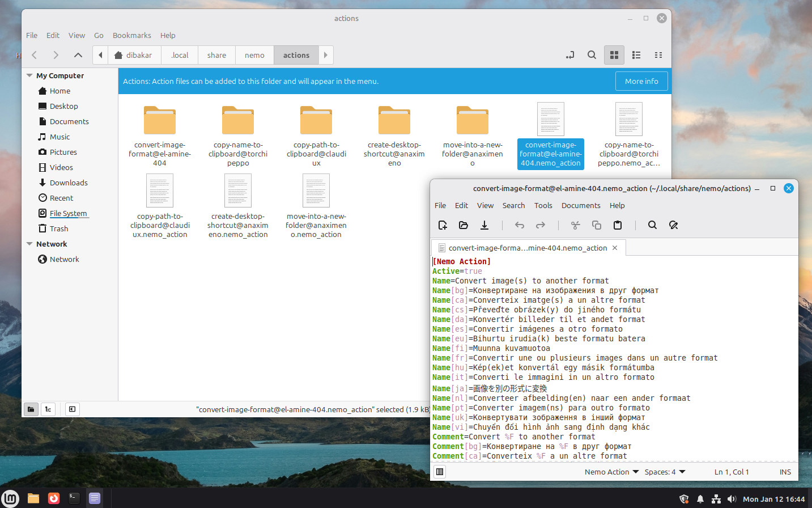Viewport: 812px width, 508px height.
Task: Open the Trash from the sidebar
Action: tap(58, 228)
